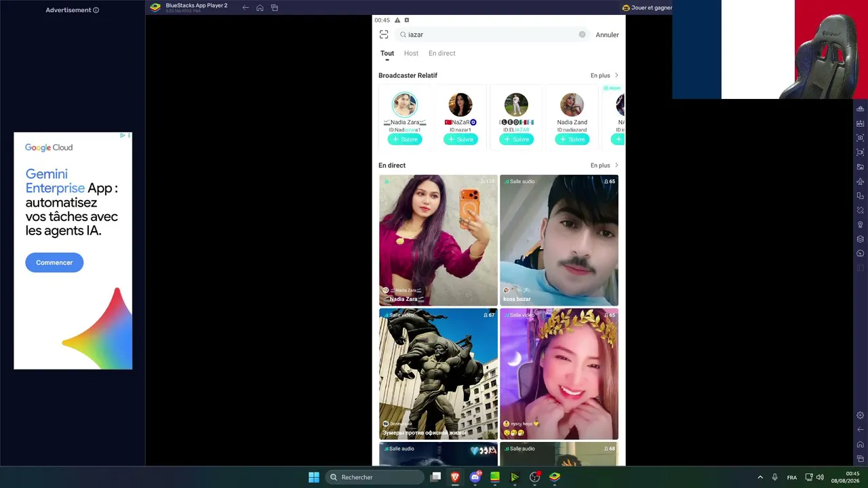Open OBS Studio from the taskbar
This screenshot has width=868, height=488.
pyautogui.click(x=535, y=477)
